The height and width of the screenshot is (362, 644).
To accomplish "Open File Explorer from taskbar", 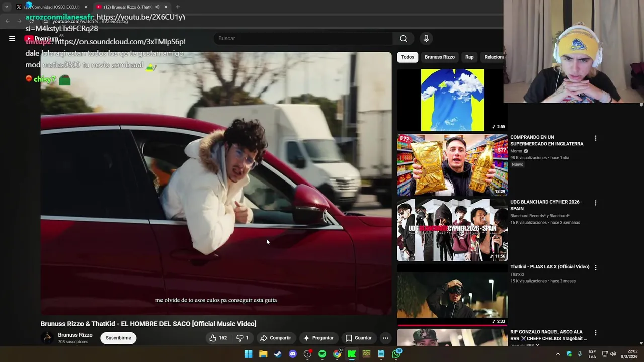I will click(x=263, y=354).
